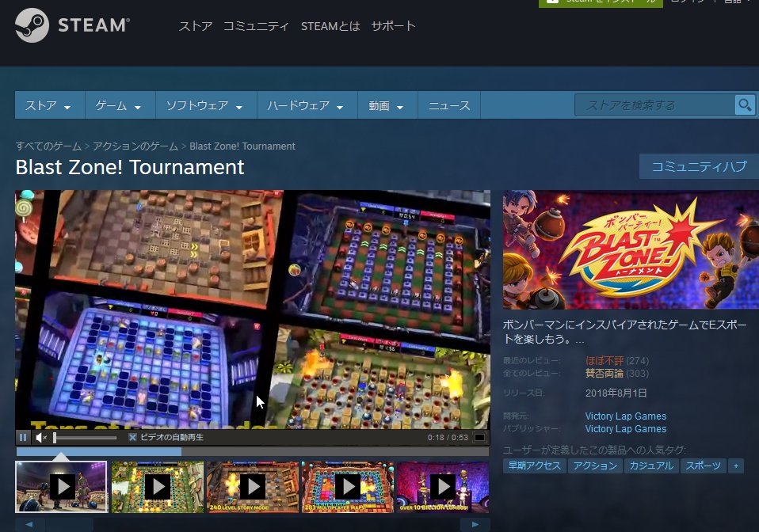The width and height of the screenshot is (759, 532).
Task: Click the Blast Zone game header image
Action: coord(631,249)
